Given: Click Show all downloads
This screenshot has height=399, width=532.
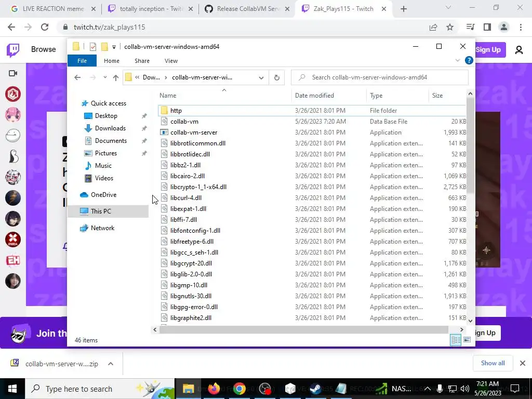Looking at the screenshot, I should tap(493, 363).
